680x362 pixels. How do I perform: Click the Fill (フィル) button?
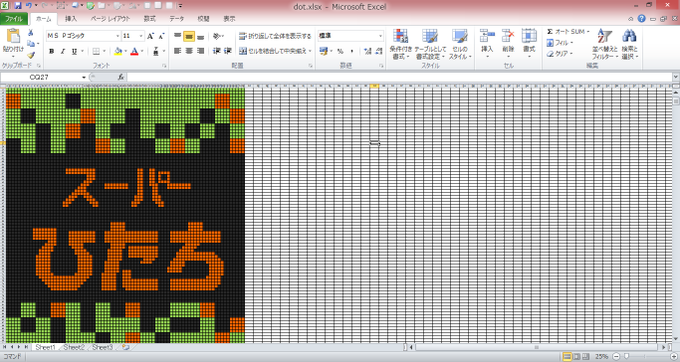[560, 42]
